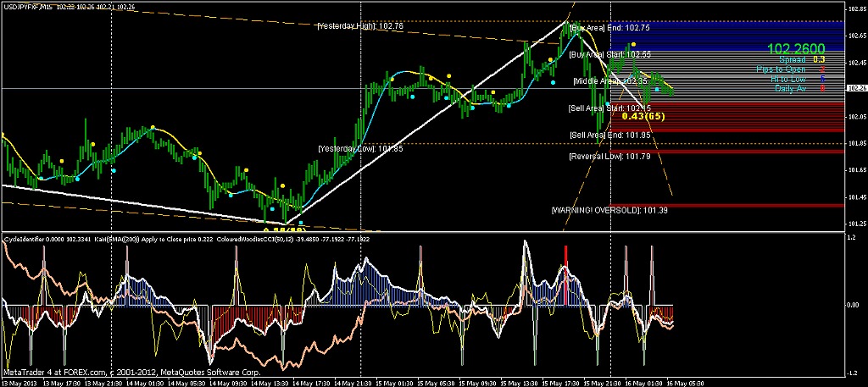Click the 13 May 21:30 time axis label

click(103, 383)
